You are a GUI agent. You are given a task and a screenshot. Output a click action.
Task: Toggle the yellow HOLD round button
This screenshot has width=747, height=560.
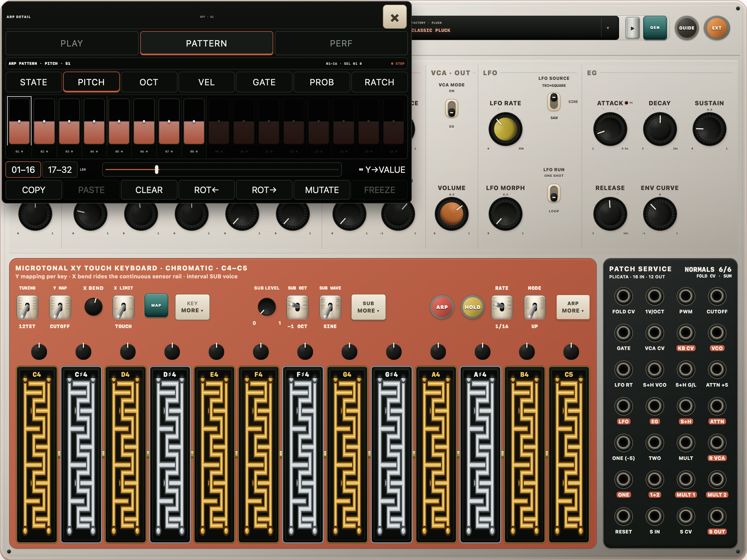(x=472, y=307)
